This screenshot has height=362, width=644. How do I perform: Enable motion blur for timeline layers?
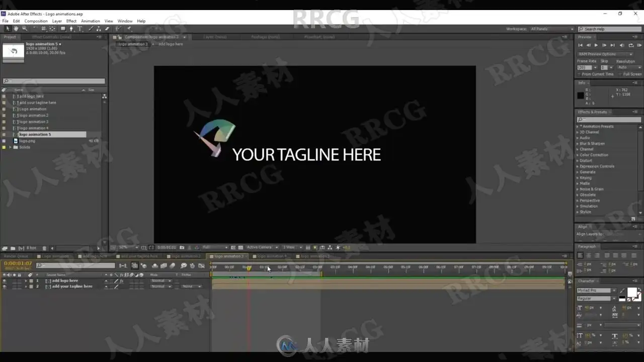coord(173,265)
